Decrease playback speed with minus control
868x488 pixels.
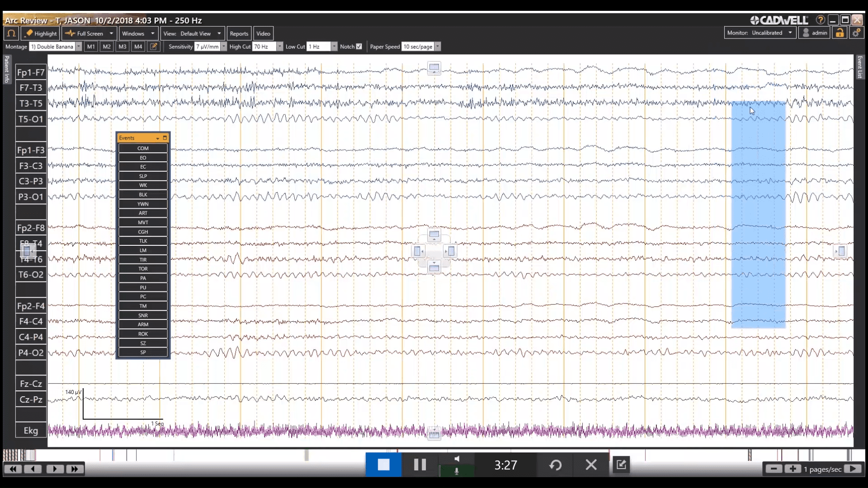click(774, 469)
